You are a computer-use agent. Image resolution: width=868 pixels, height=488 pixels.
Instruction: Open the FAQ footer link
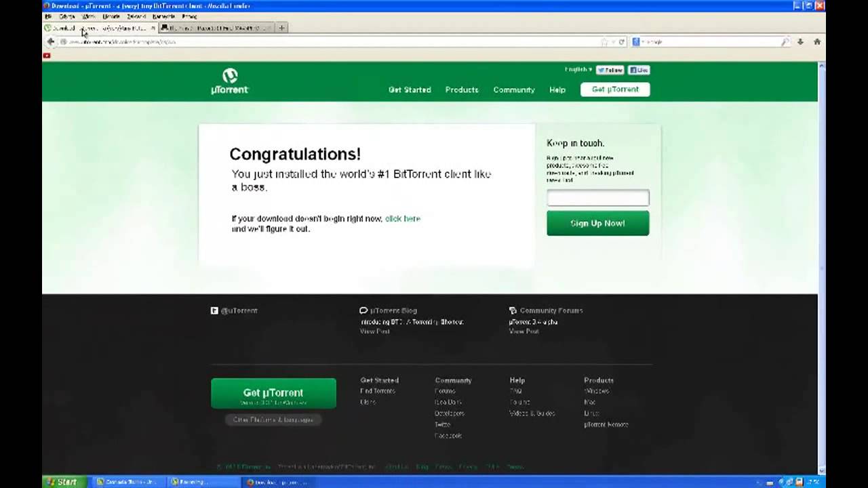click(515, 391)
